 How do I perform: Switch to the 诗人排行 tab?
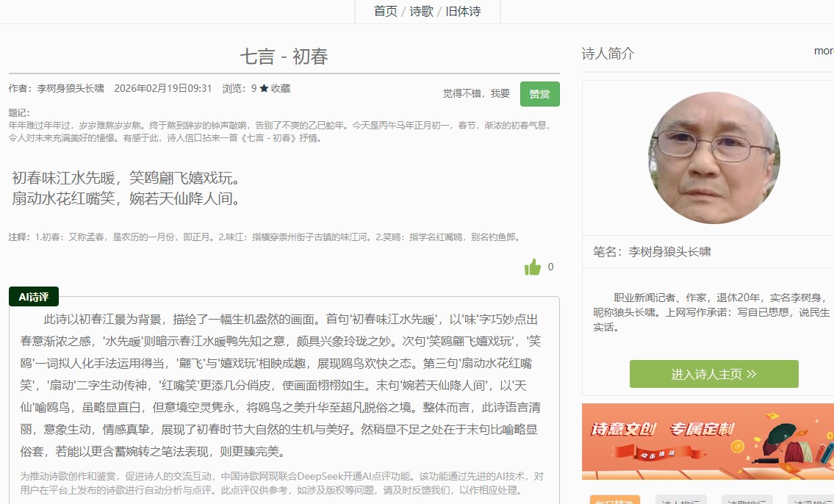[680, 501]
